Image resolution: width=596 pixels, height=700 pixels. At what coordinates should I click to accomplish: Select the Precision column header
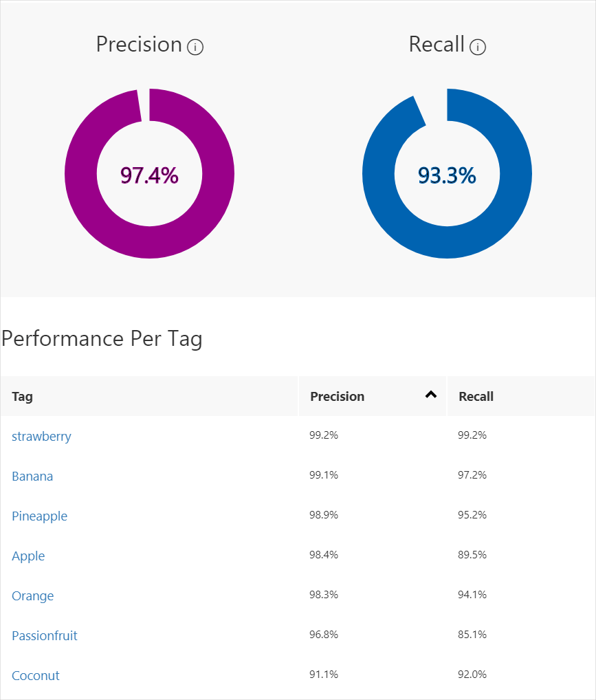click(x=338, y=396)
